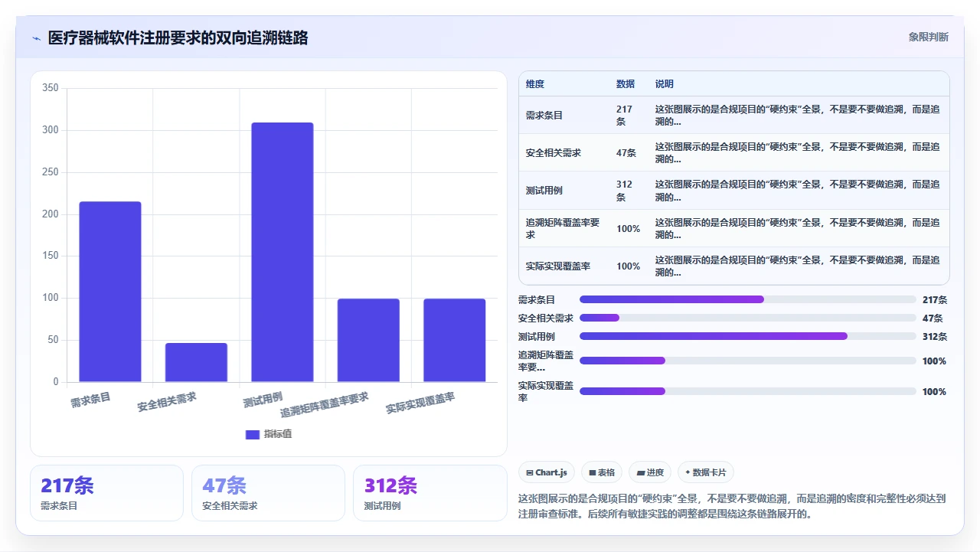Click the 312条 测试用例 data card
980x552 pixels.
coord(430,493)
